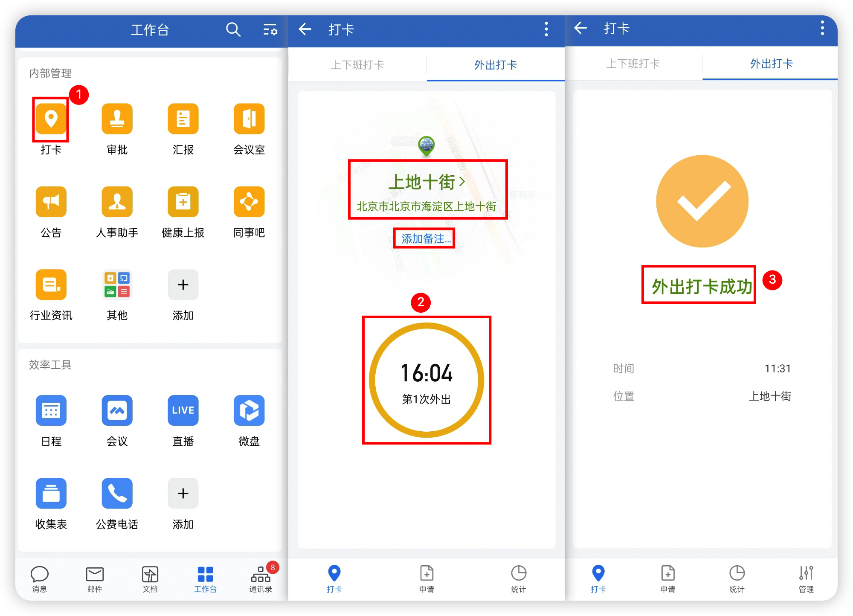This screenshot has width=853, height=616.
Task: Click search magnifier in 工作台 header
Action: pos(233,30)
